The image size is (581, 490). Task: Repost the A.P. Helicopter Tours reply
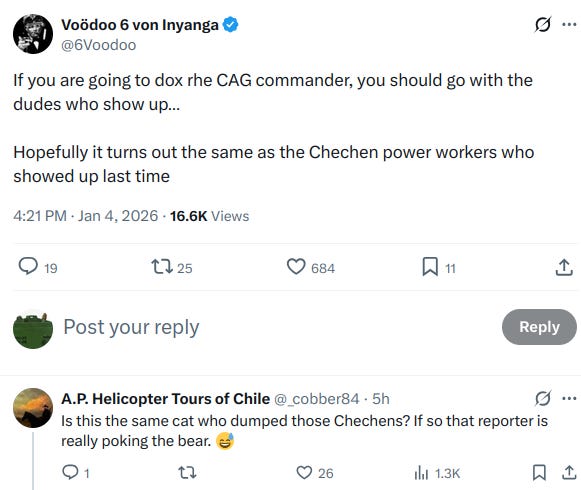[x=187, y=473]
